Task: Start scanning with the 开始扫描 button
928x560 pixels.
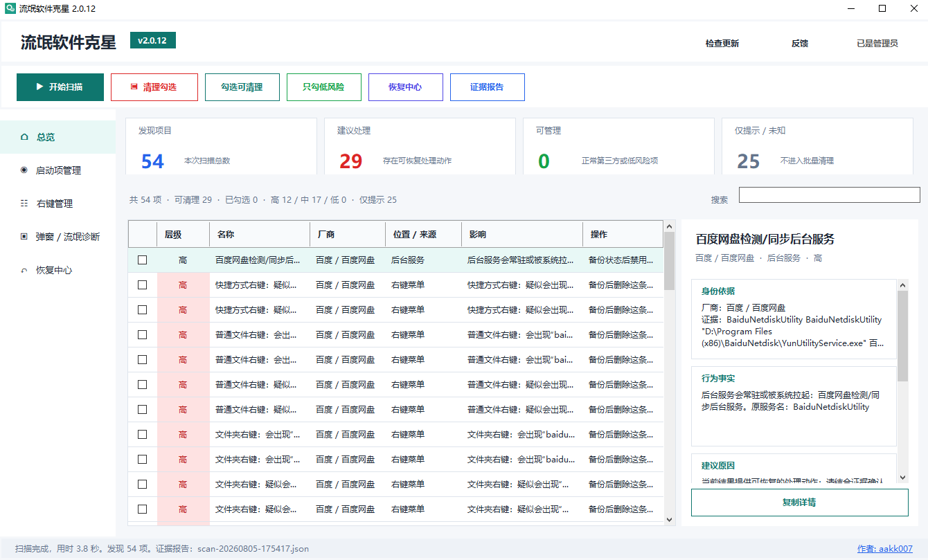Action: pos(60,87)
